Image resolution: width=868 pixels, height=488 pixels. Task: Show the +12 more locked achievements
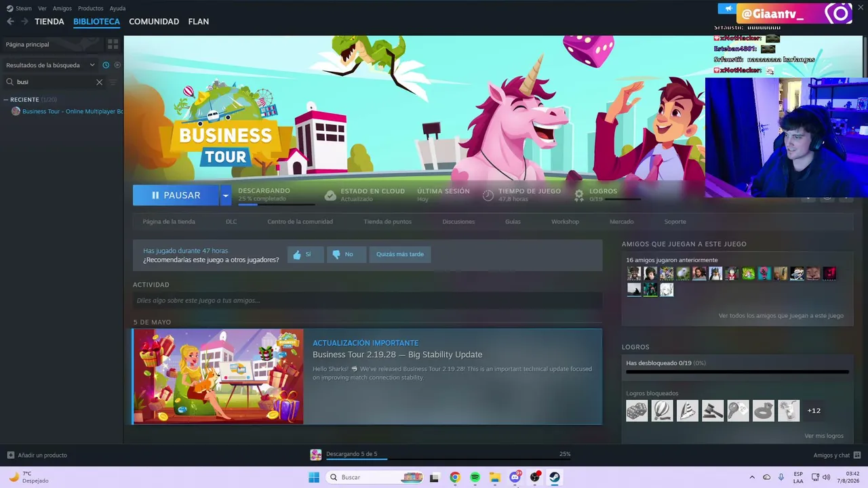point(814,411)
